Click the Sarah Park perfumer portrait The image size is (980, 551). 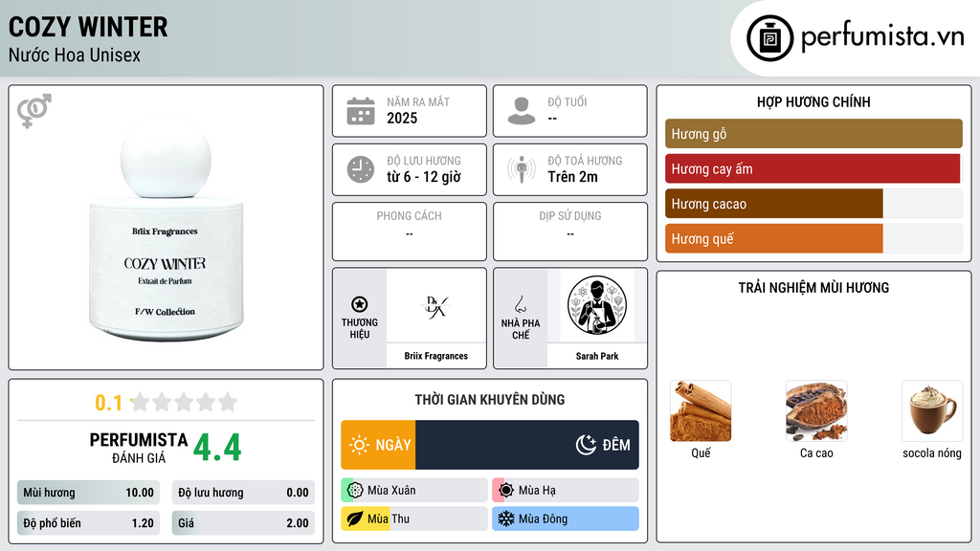tap(597, 306)
